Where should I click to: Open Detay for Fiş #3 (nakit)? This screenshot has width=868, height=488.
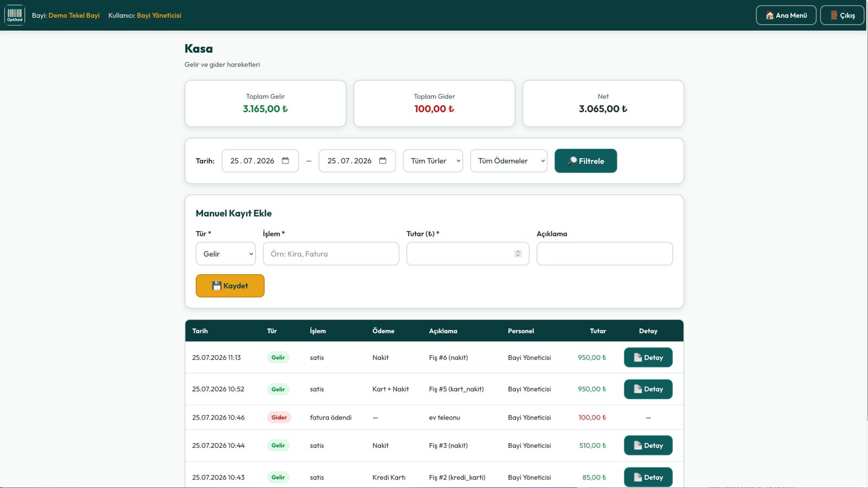(648, 445)
